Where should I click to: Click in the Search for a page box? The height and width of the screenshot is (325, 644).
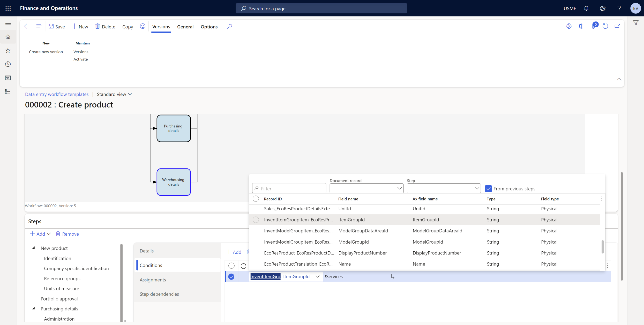[321, 8]
